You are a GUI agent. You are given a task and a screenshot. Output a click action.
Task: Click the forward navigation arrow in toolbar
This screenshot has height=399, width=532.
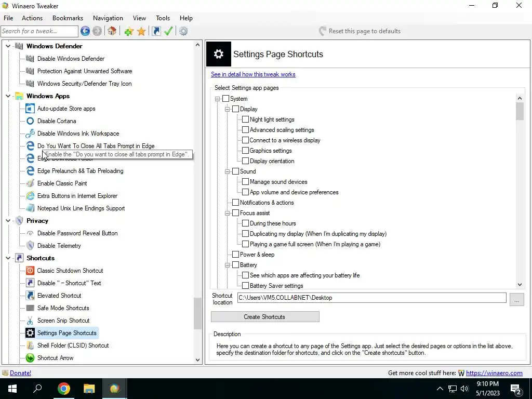pos(97,31)
